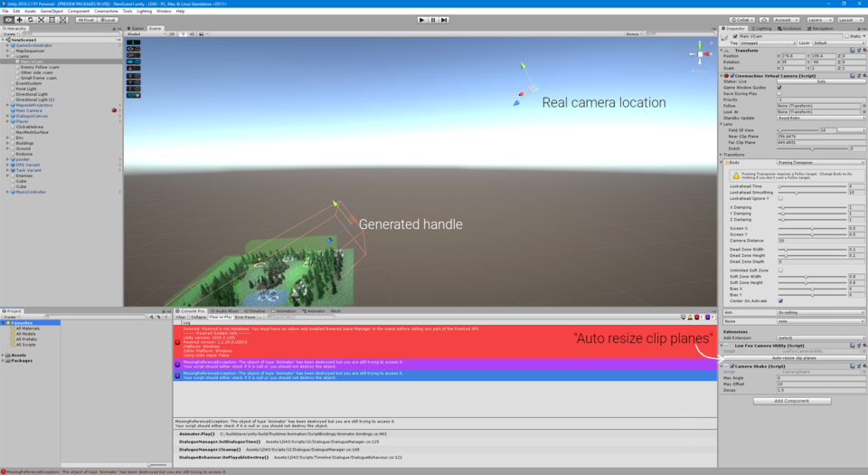Toggle Center On Activate checkbox

tap(780, 301)
